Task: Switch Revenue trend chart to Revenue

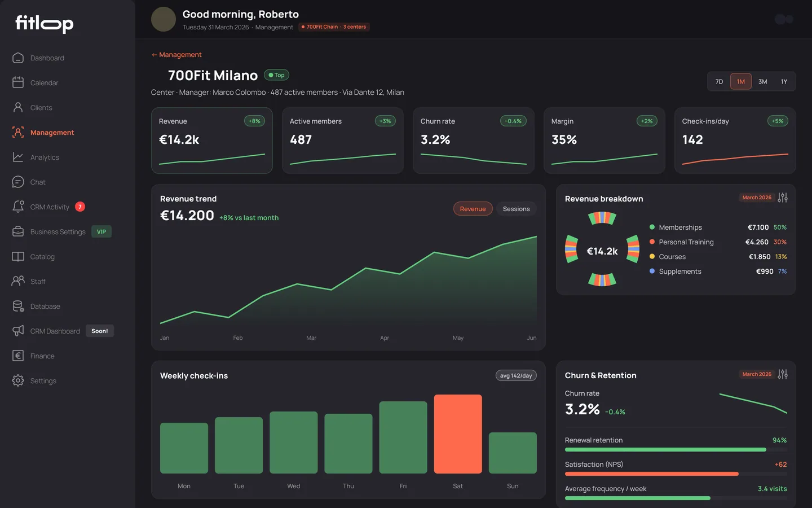Action: tap(473, 209)
